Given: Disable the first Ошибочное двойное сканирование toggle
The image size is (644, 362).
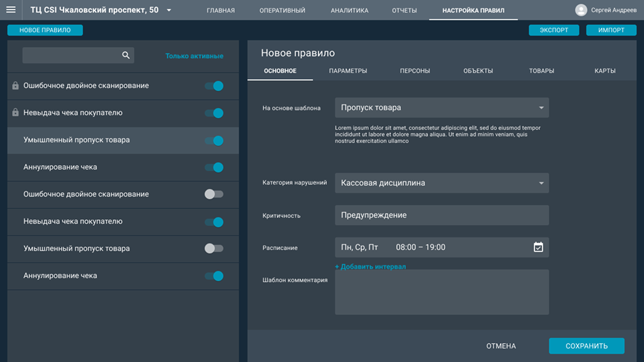Looking at the screenshot, I should [214, 86].
